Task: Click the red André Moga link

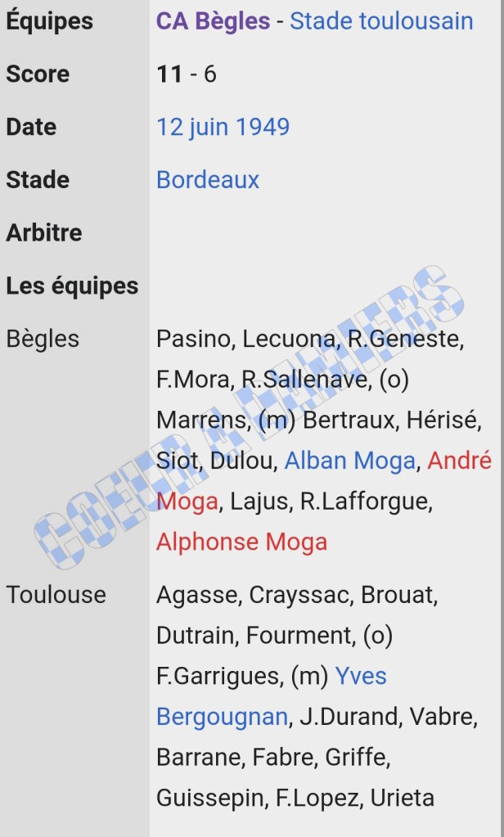Action: tap(459, 461)
